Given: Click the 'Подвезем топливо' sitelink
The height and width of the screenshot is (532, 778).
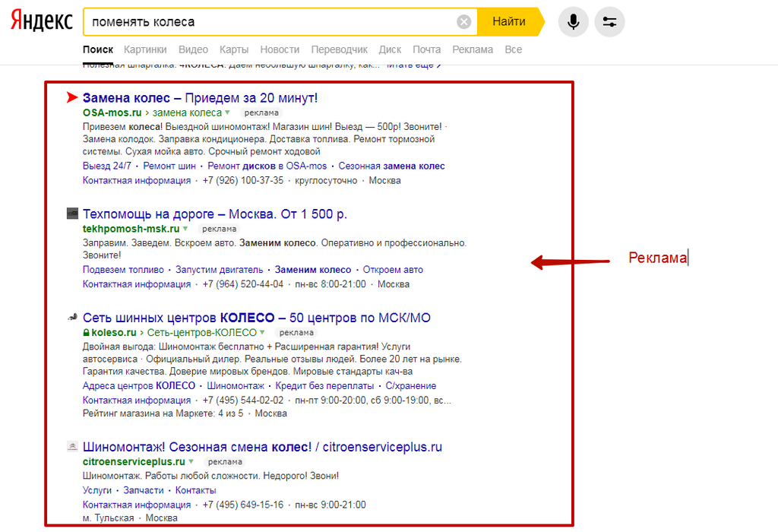Looking at the screenshot, I should pyautogui.click(x=123, y=270).
